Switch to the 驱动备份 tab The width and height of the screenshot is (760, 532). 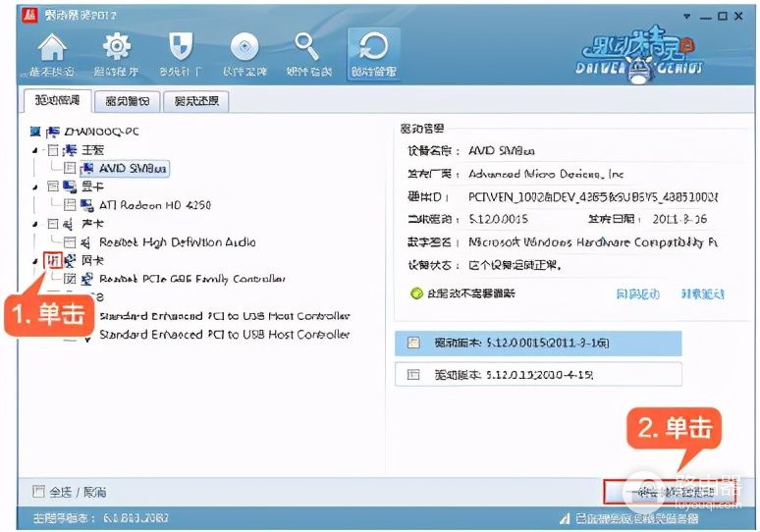click(127, 101)
